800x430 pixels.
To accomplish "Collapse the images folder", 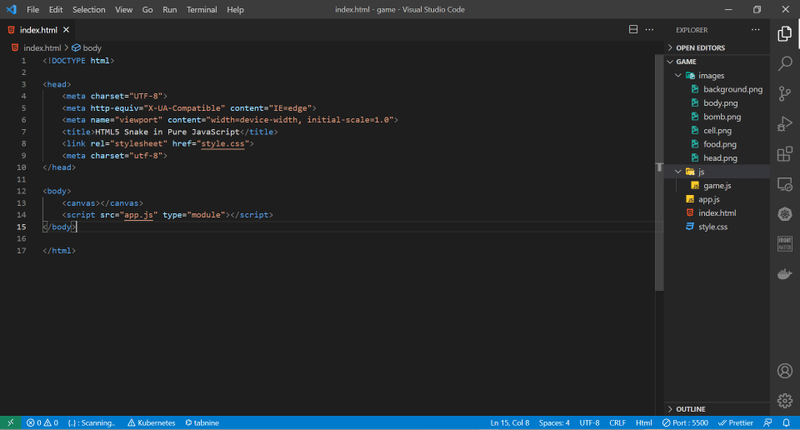I will click(x=711, y=75).
